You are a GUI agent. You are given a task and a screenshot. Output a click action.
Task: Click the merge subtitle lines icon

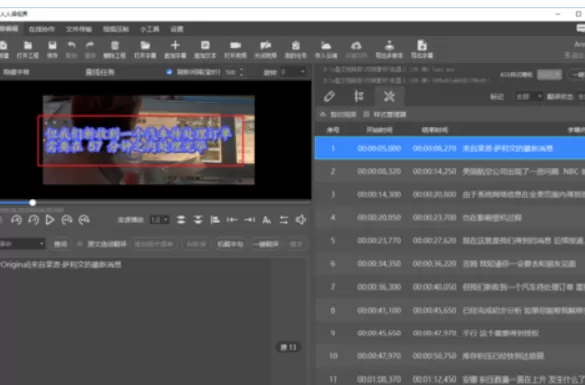pyautogui.click(x=198, y=220)
